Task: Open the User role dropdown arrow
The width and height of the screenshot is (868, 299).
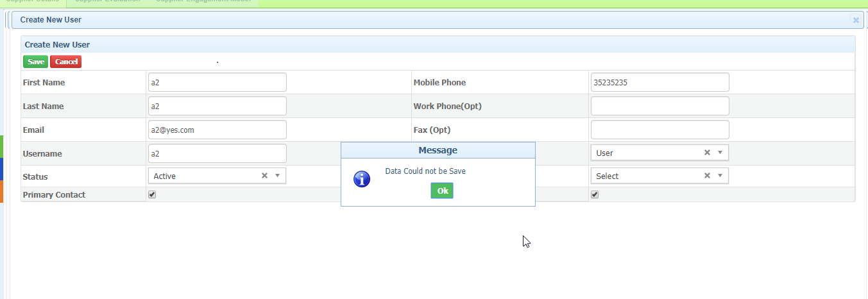Action: pos(720,153)
